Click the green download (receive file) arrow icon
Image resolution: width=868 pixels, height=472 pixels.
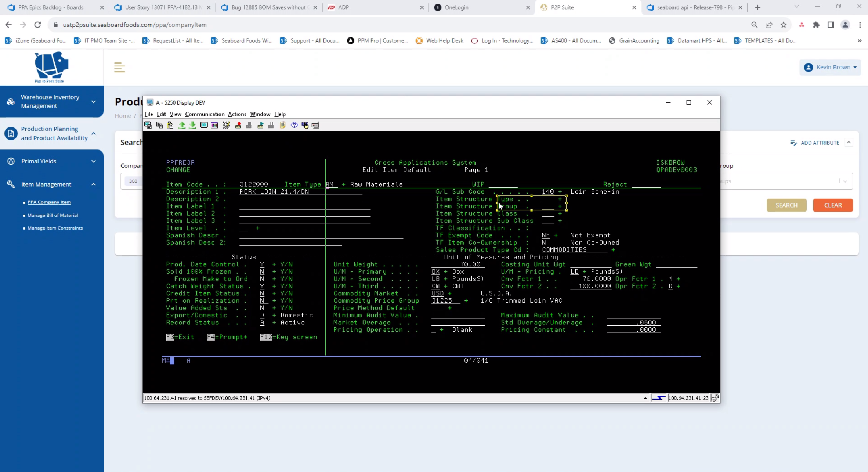pos(192,125)
